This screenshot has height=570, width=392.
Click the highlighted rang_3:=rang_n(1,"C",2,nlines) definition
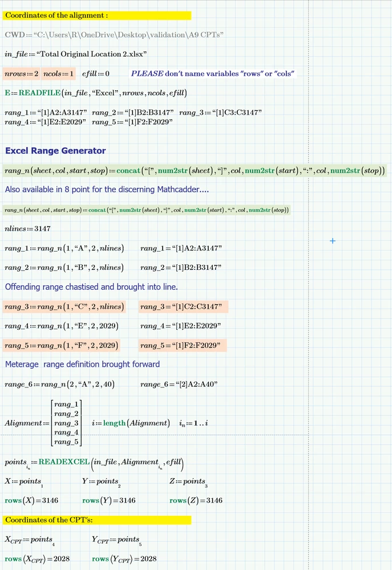[x=64, y=307]
